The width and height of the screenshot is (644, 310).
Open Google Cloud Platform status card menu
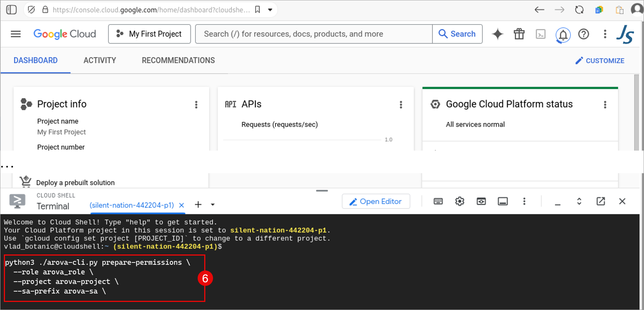[x=605, y=105]
